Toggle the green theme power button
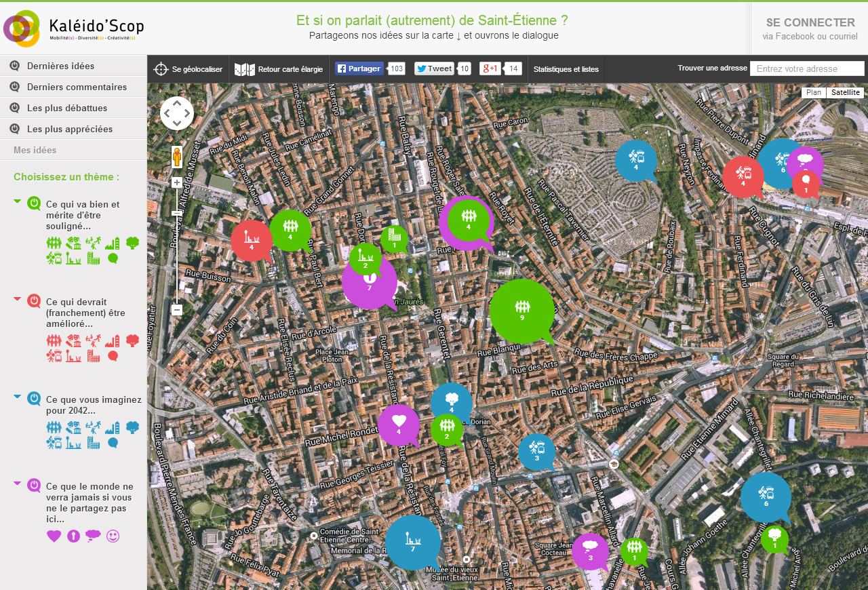This screenshot has width=868, height=590. coord(34,203)
